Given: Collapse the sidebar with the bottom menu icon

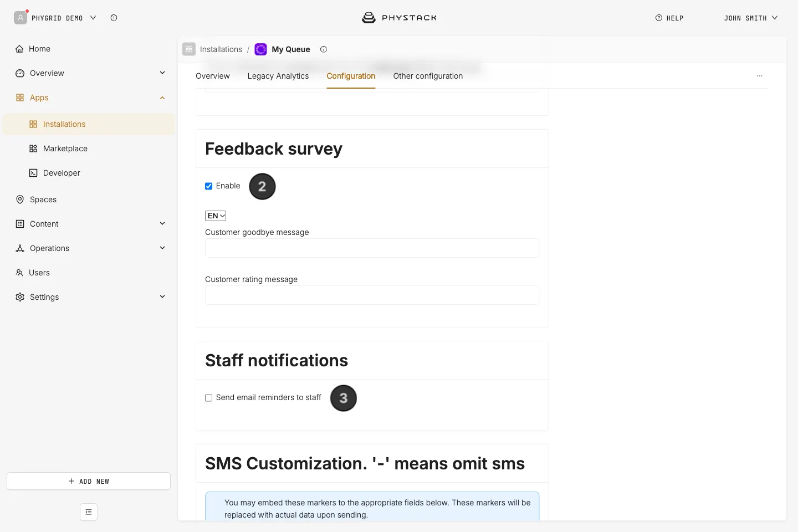Looking at the screenshot, I should pos(89,512).
